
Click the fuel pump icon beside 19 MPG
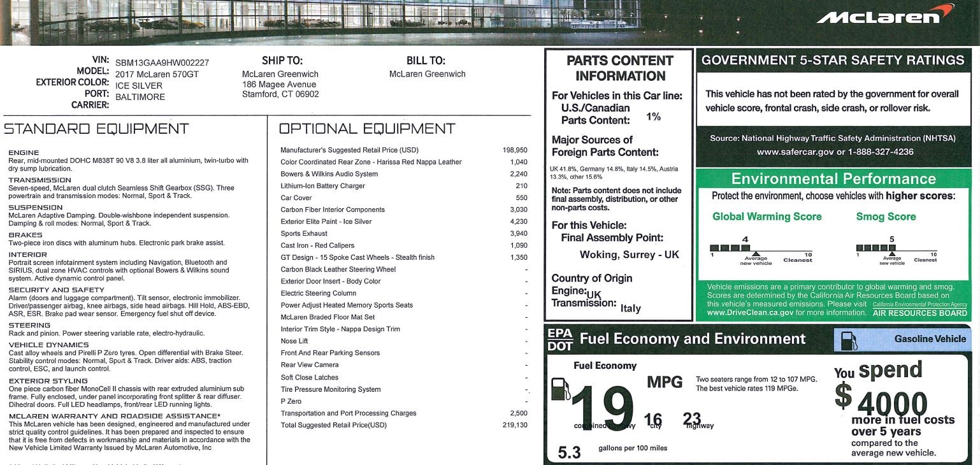pos(561,389)
